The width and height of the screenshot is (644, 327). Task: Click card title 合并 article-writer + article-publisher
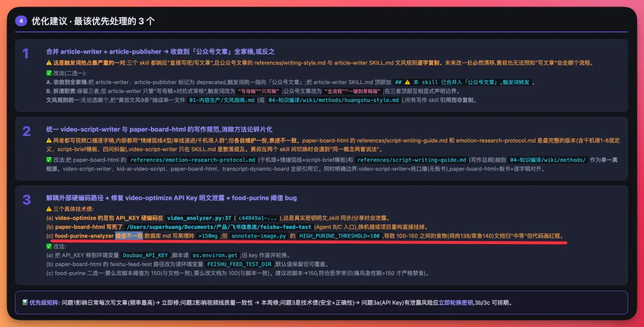160,52
